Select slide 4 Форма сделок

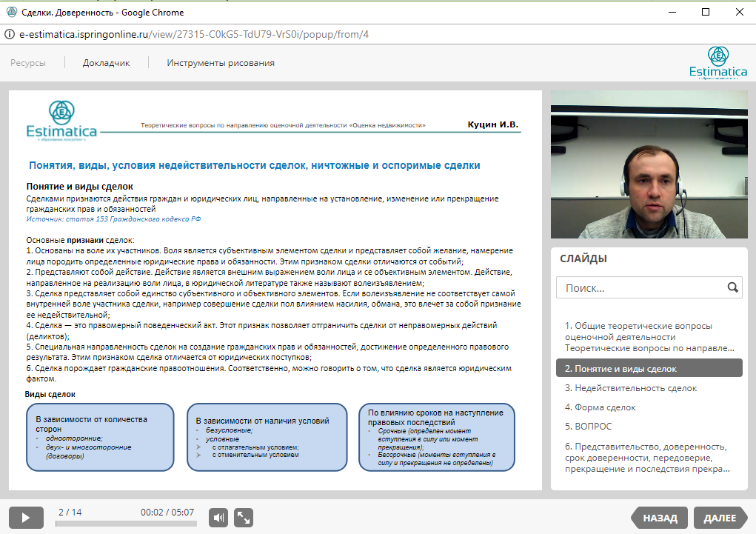(649, 407)
